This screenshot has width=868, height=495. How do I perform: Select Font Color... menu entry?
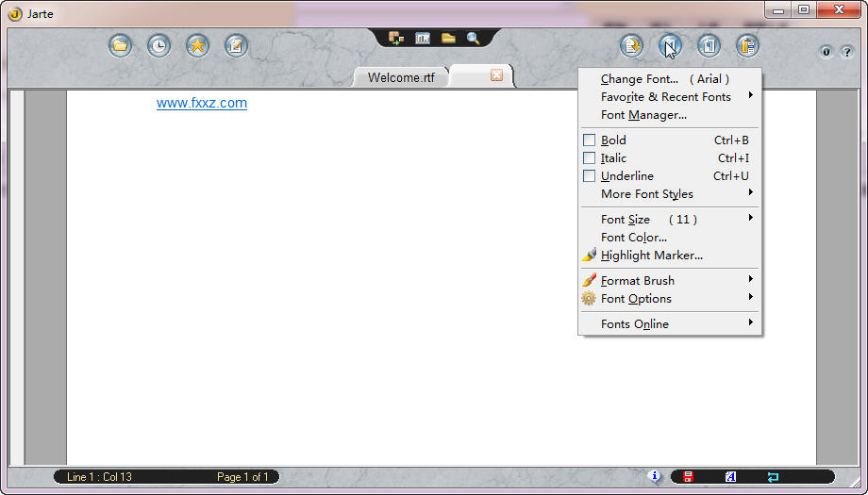(670, 238)
